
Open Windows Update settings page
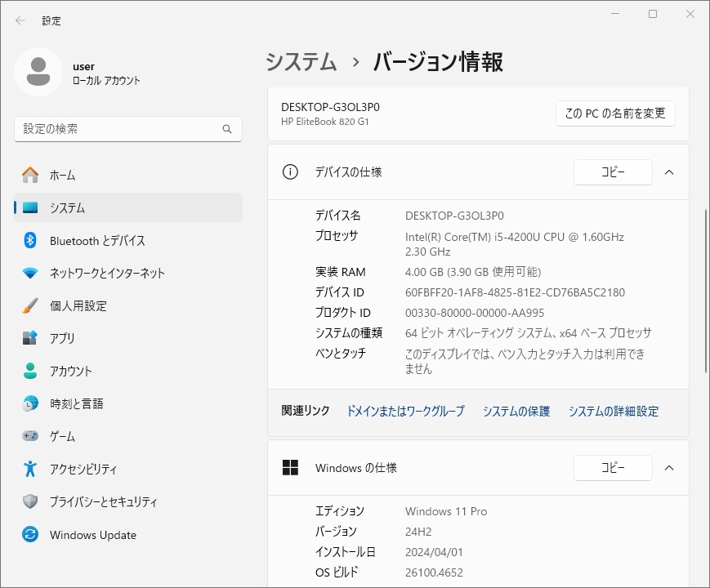coord(128,535)
